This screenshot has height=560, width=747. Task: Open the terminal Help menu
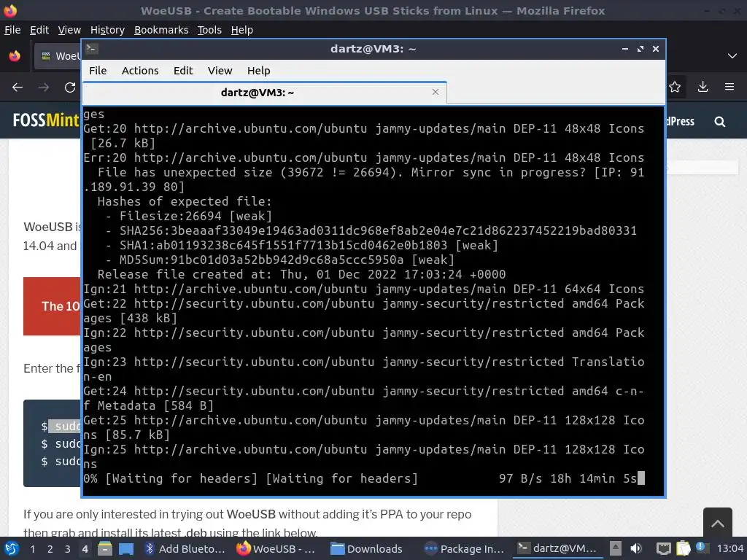click(x=259, y=71)
